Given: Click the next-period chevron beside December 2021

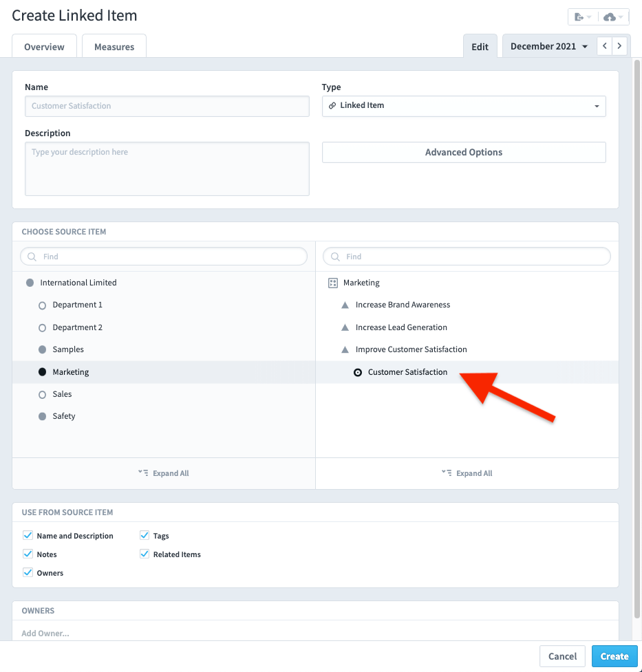Looking at the screenshot, I should click(x=619, y=45).
